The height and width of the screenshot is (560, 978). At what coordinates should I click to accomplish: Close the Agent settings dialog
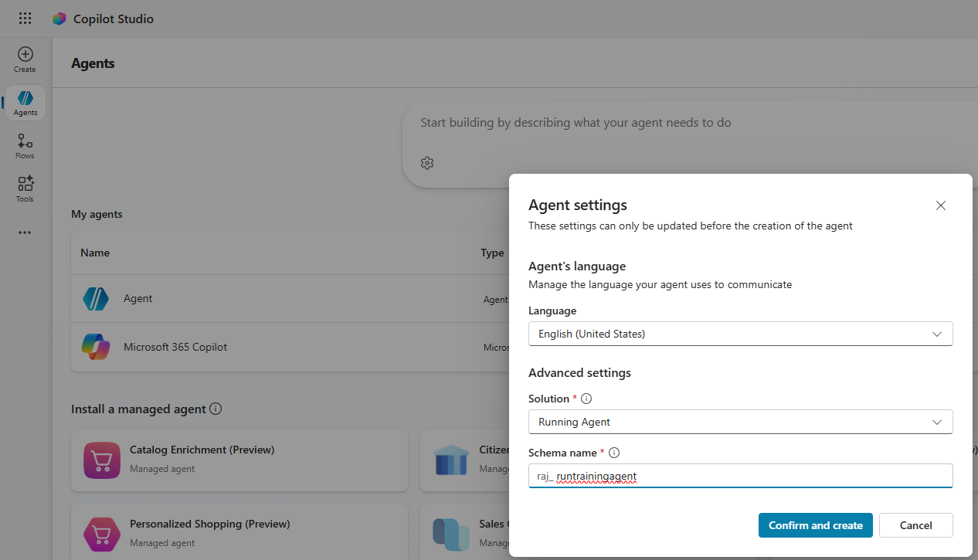coord(940,205)
